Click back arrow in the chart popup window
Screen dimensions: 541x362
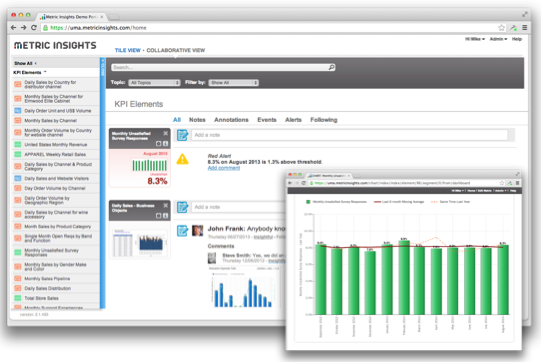[290, 183]
